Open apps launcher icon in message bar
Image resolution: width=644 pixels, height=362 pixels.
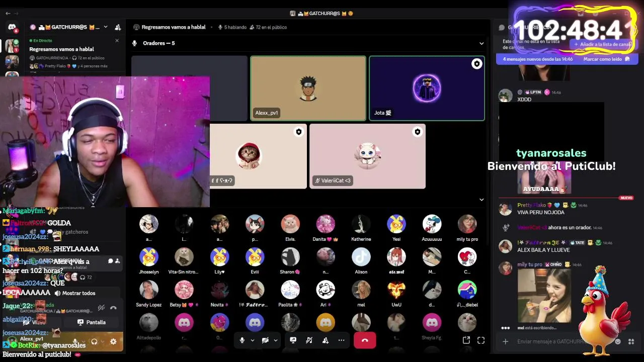point(631,342)
